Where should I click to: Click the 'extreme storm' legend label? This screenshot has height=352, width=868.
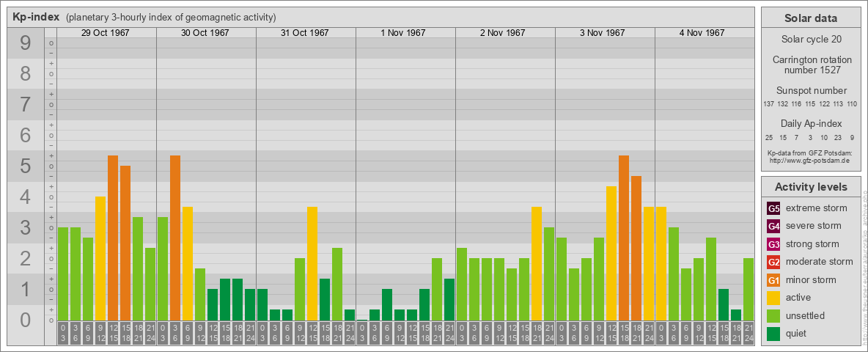click(817, 208)
